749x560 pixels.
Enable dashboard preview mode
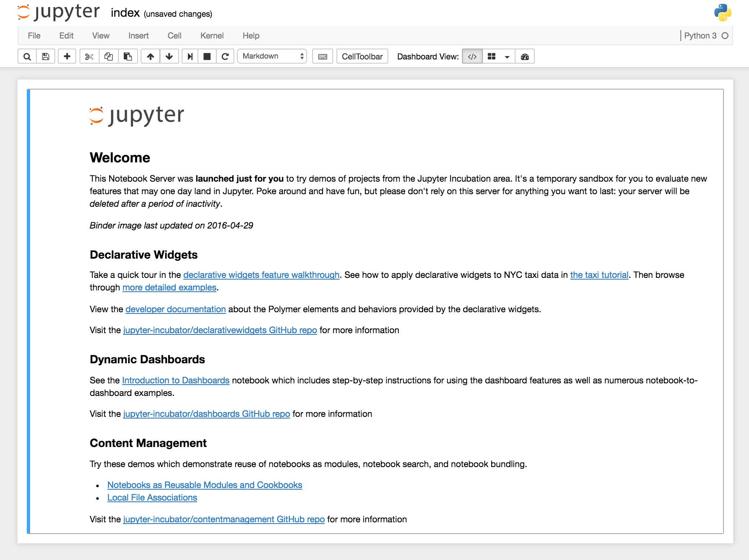525,56
